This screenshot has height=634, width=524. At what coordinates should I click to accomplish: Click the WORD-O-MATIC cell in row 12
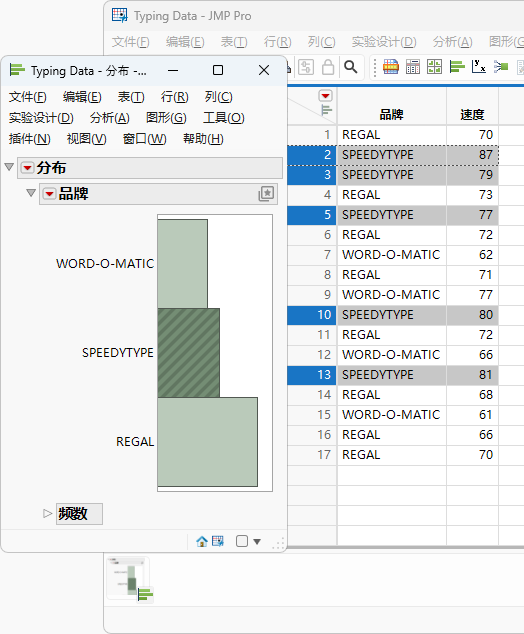[x=392, y=355]
